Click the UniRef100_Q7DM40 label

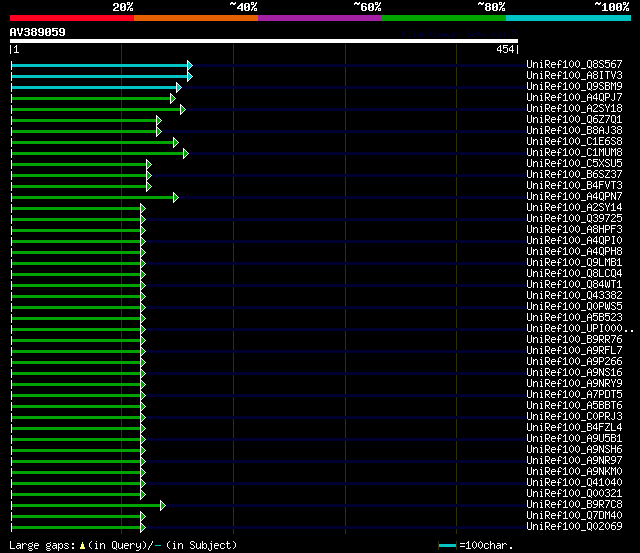(574, 516)
